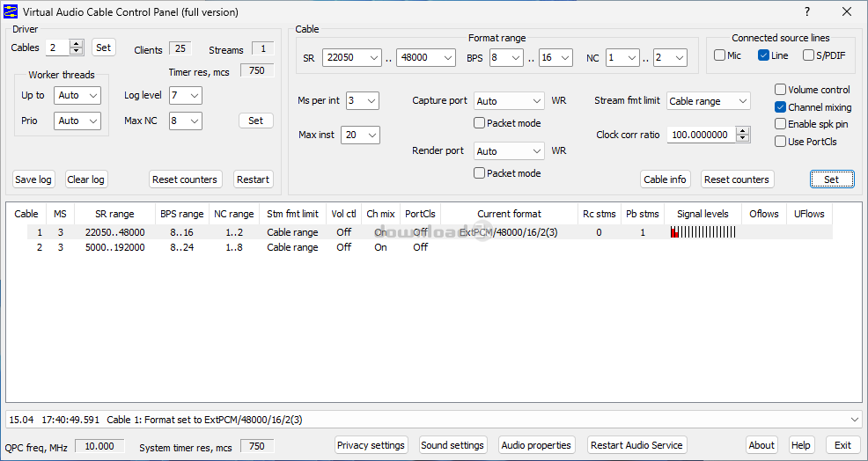868x461 pixels.
Task: Select Cable 2 row with 5000..192000
Action: (x=430, y=247)
